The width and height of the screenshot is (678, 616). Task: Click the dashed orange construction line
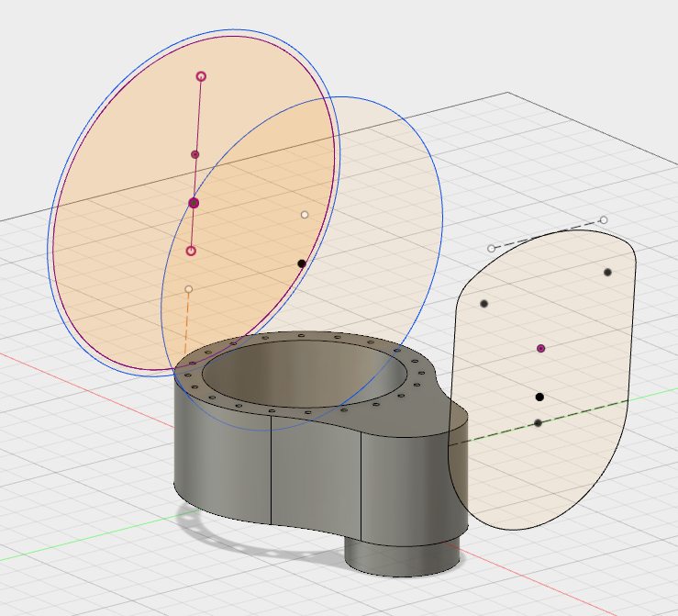coord(187,323)
